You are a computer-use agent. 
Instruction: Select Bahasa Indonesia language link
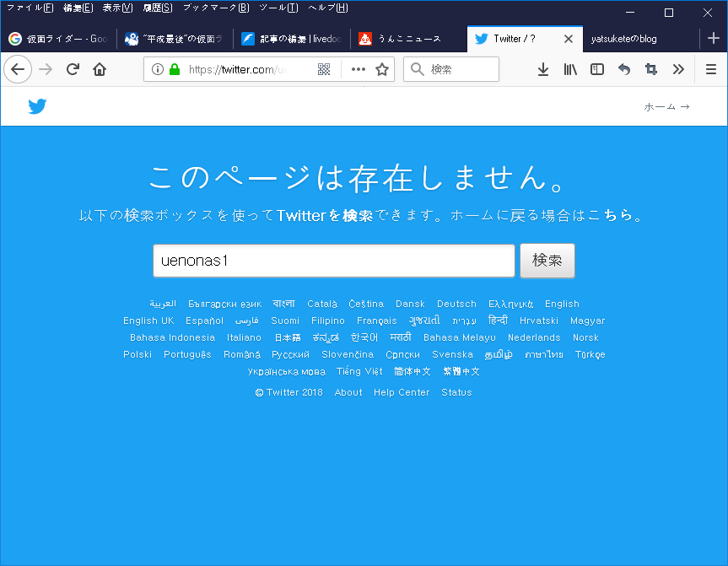(x=172, y=337)
